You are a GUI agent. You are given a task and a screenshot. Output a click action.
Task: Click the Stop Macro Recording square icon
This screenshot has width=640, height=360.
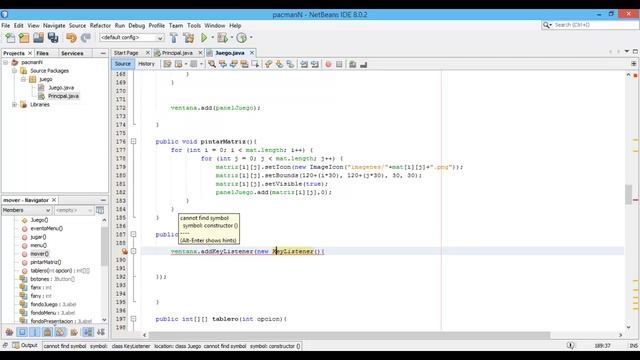pyautogui.click(x=339, y=64)
